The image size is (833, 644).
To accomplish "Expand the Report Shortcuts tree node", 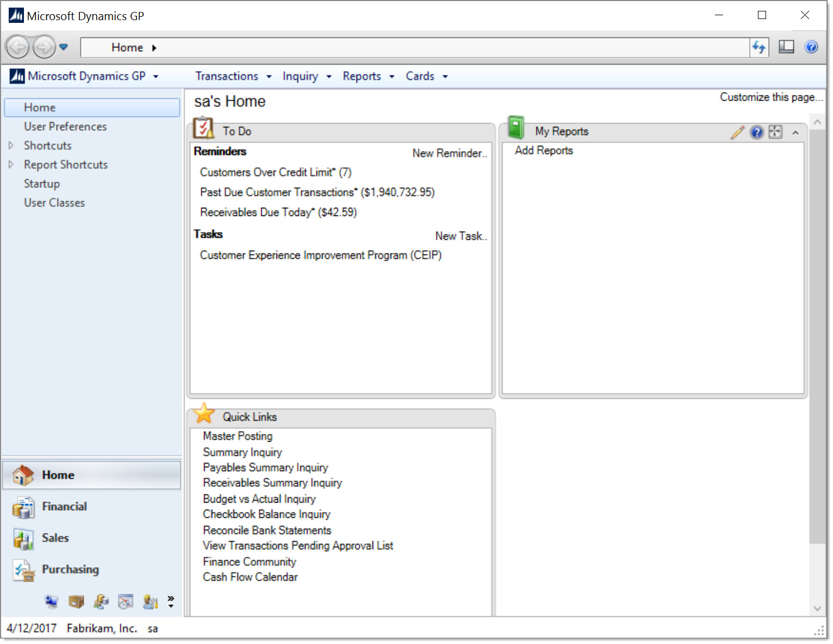I will (11, 164).
